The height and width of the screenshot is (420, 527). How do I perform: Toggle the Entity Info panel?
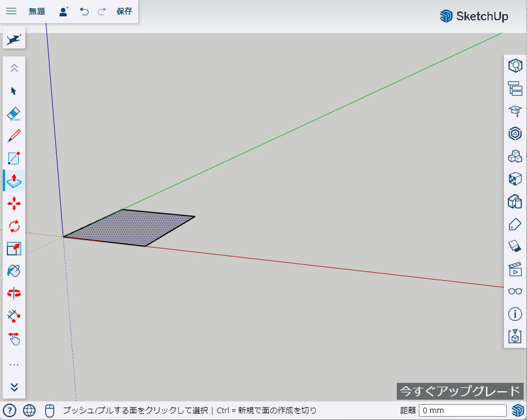pos(515,314)
